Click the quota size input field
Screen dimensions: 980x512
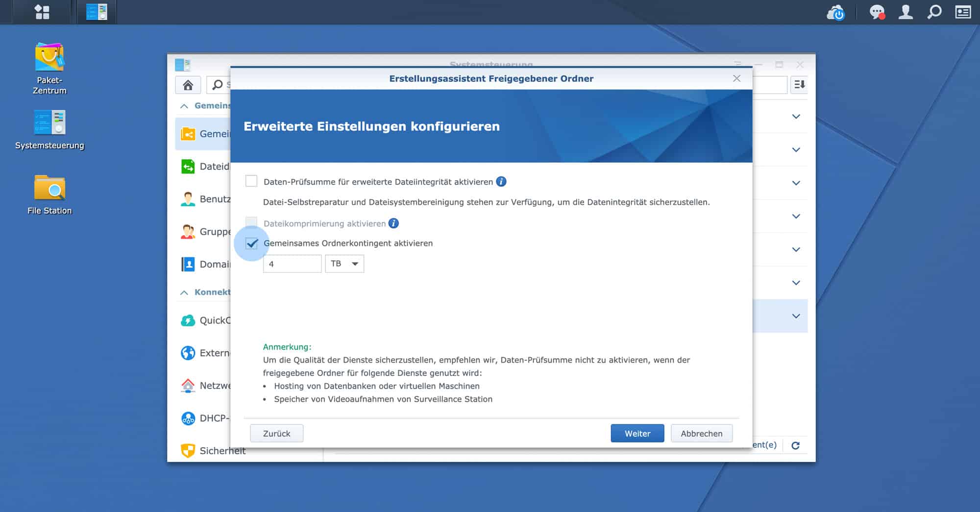tap(293, 264)
